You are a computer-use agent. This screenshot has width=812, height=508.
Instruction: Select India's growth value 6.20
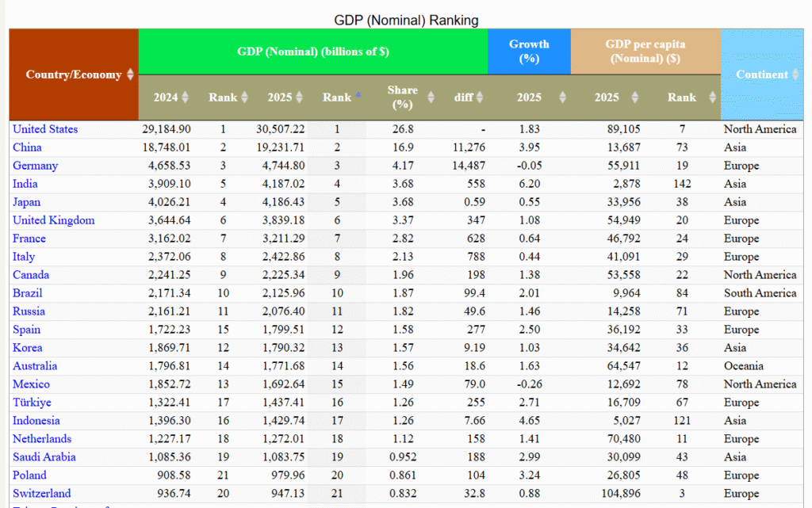click(x=529, y=184)
